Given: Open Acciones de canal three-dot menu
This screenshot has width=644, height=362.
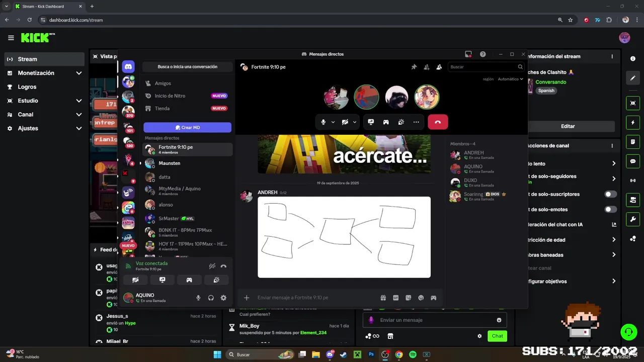Looking at the screenshot, I should (x=612, y=146).
